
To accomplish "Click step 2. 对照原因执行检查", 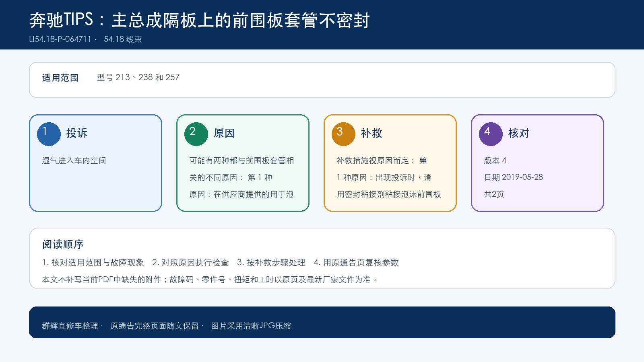I will [190, 263].
